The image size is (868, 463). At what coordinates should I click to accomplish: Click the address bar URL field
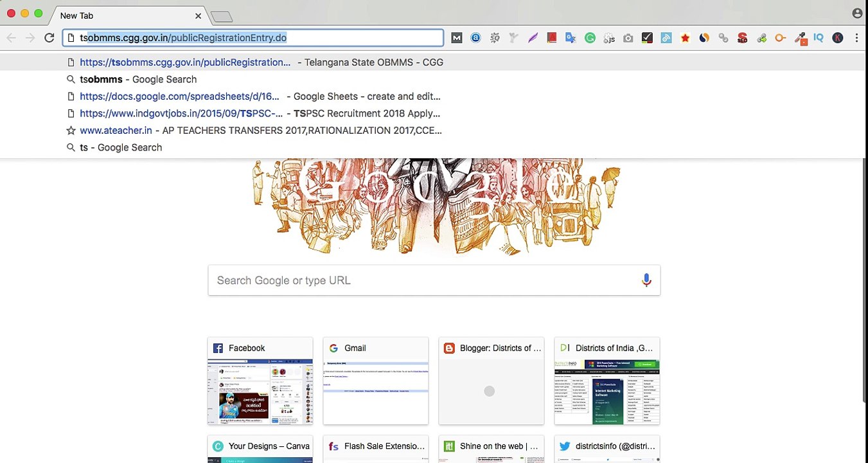[253, 38]
